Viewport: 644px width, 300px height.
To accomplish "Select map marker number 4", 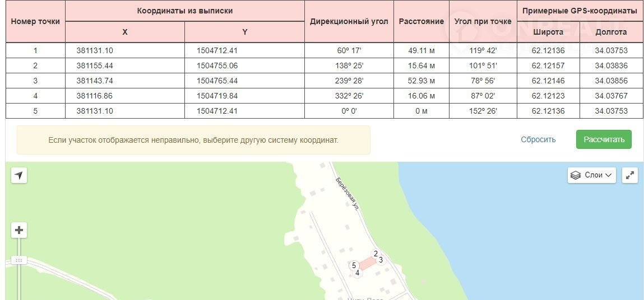I will click(357, 273).
